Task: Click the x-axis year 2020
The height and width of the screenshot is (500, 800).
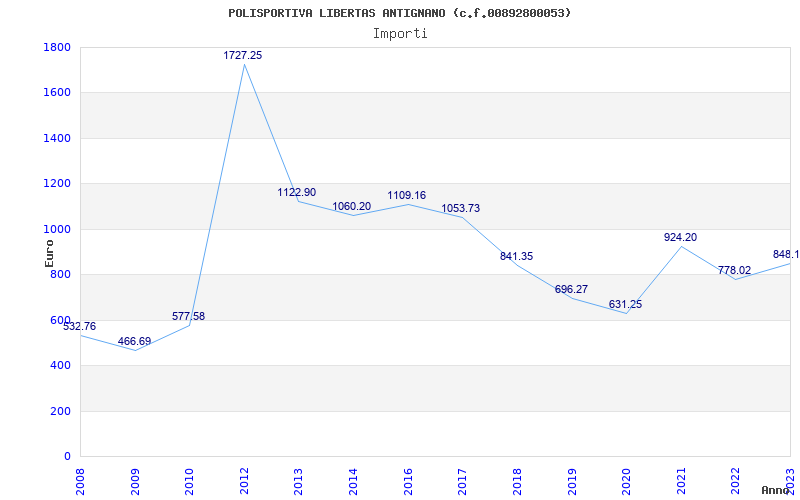Action: coord(626,482)
